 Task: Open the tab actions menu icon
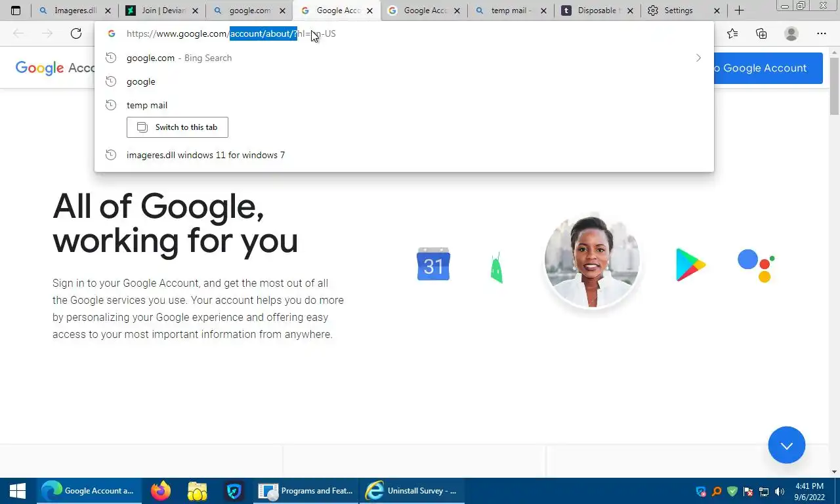pos(16,10)
